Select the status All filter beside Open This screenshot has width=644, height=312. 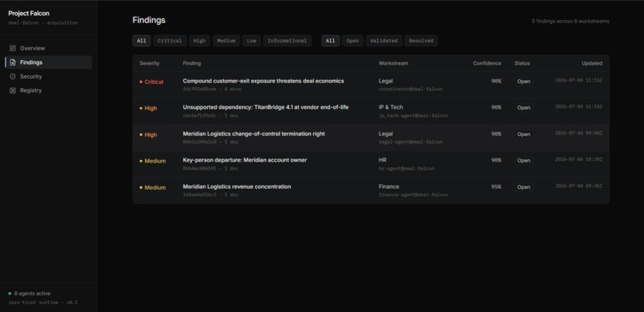click(x=331, y=41)
